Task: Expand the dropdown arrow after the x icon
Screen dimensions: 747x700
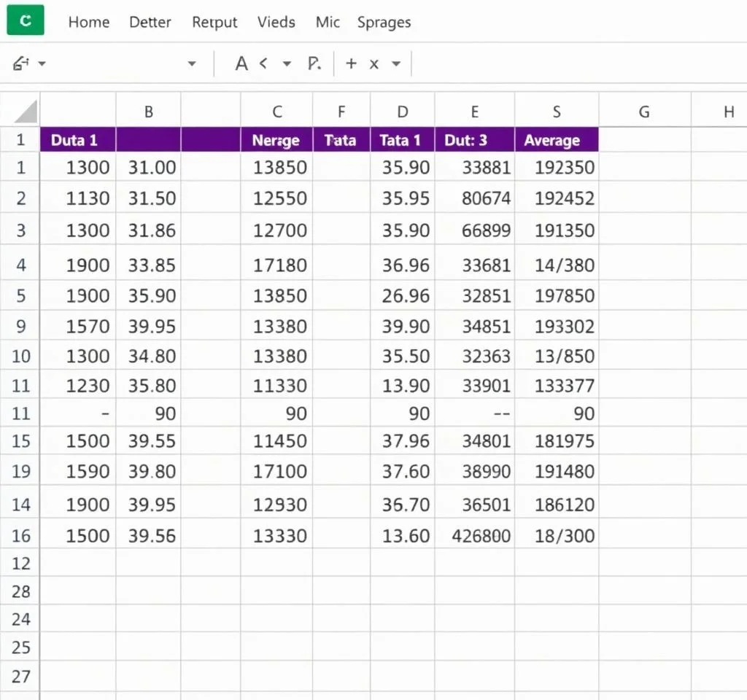Action: [x=396, y=64]
